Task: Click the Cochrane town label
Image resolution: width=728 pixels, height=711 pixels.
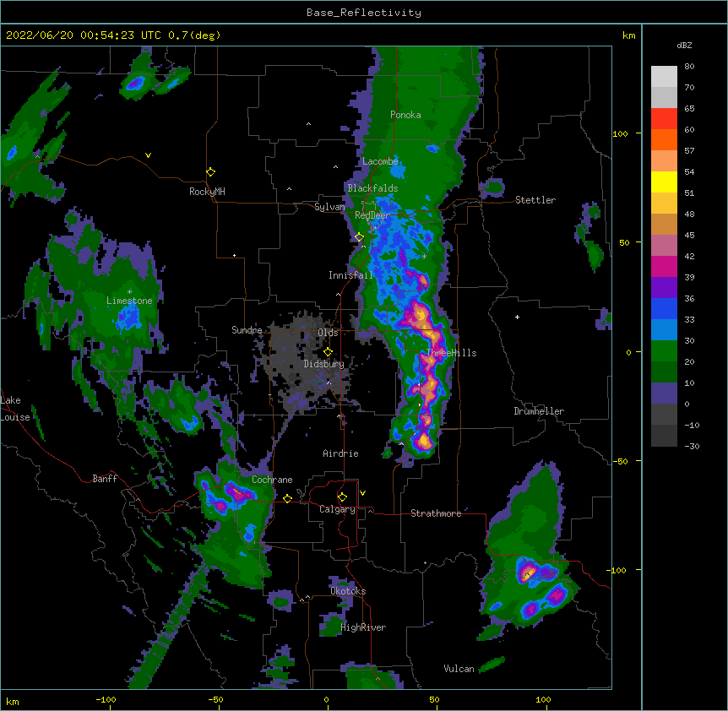Action: (272, 480)
